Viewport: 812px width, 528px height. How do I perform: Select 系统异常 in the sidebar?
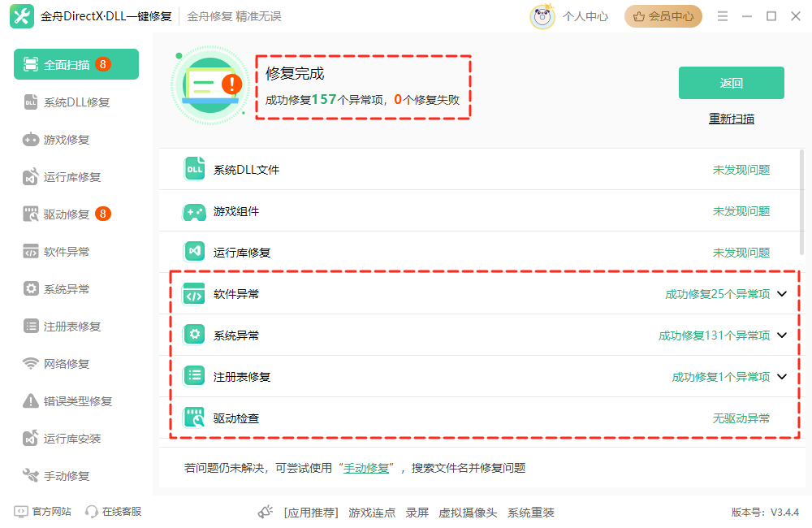(76, 288)
